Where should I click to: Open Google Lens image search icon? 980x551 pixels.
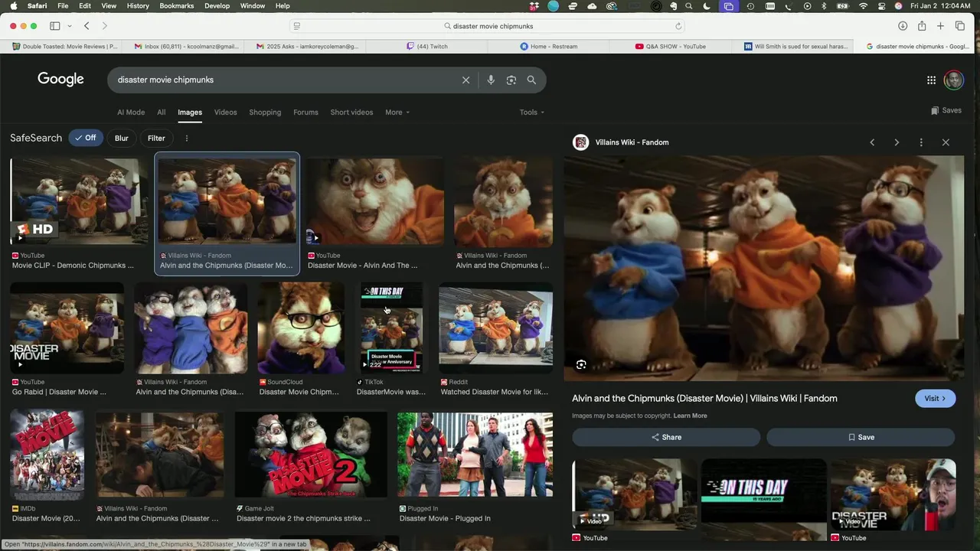(x=511, y=80)
